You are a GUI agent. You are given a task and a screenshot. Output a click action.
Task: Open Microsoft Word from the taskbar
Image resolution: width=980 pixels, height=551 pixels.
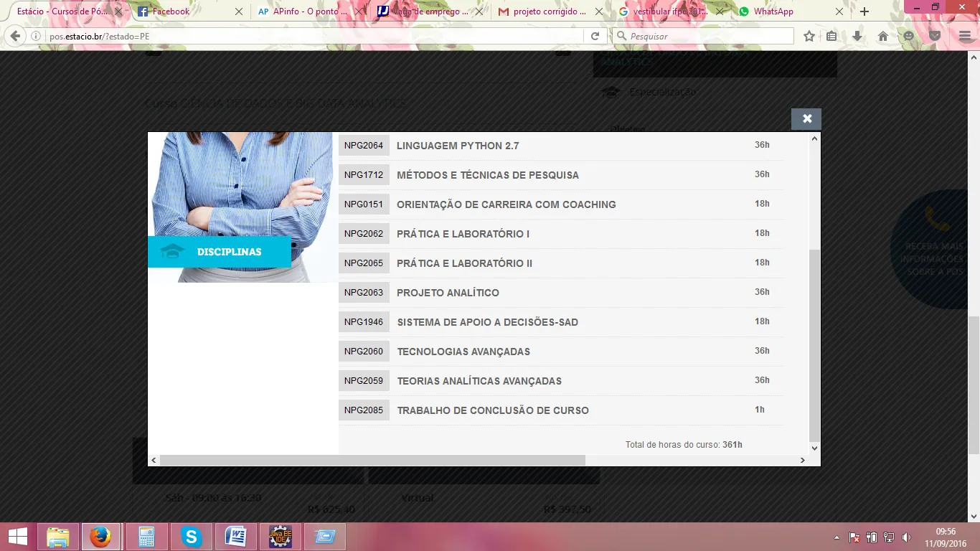tap(236, 537)
